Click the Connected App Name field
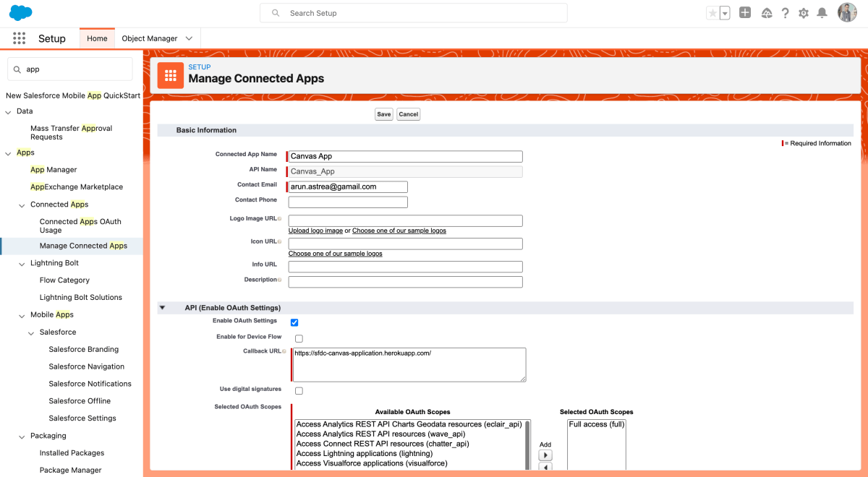The width and height of the screenshot is (868, 477). coord(405,156)
